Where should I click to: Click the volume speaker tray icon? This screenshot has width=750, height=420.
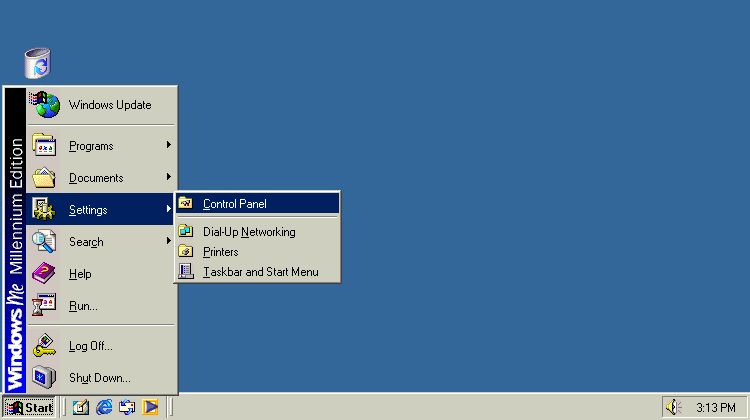673,407
